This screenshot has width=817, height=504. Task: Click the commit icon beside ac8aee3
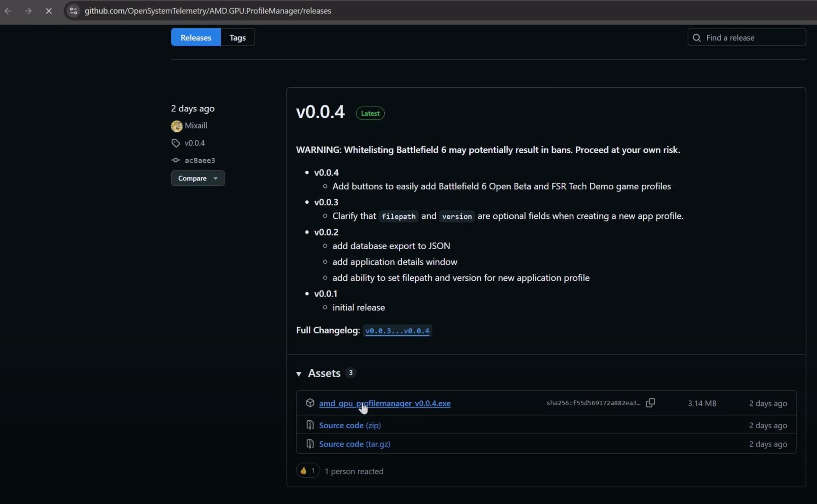176,160
